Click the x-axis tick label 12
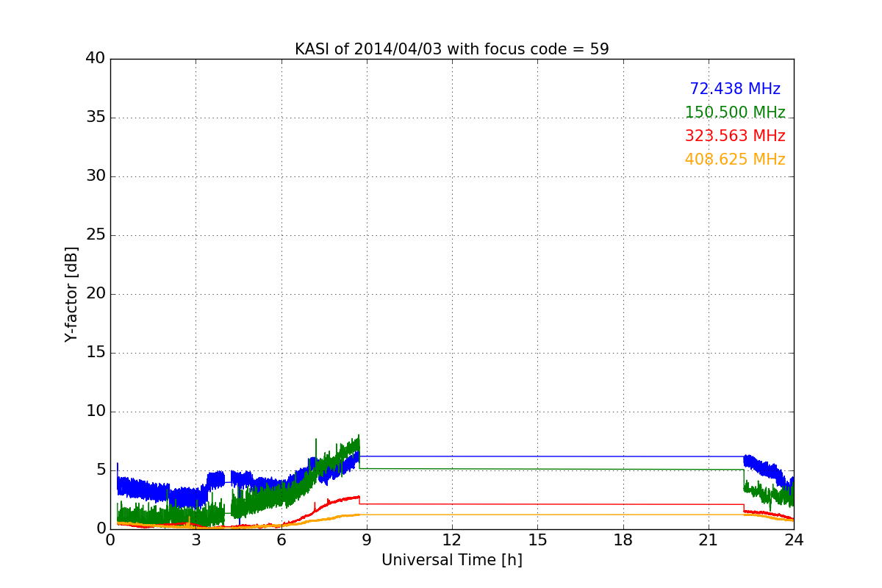Image resolution: width=882 pixels, height=588 pixels. 452,540
